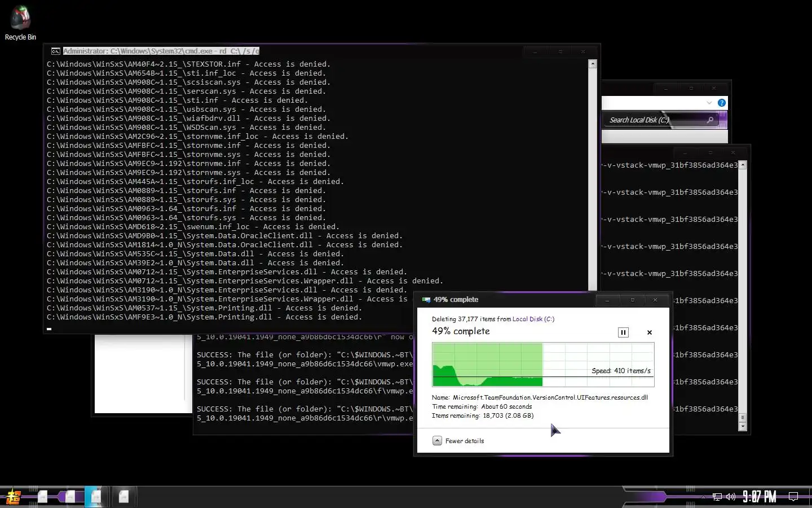Click the cmd window scrollbar up arrow
This screenshot has height=508, width=812.
593,64
